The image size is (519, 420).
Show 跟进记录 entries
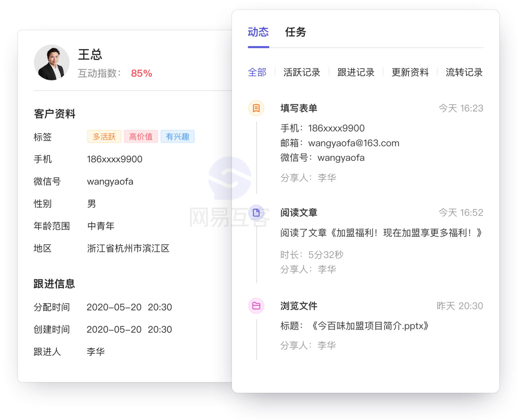tap(356, 72)
